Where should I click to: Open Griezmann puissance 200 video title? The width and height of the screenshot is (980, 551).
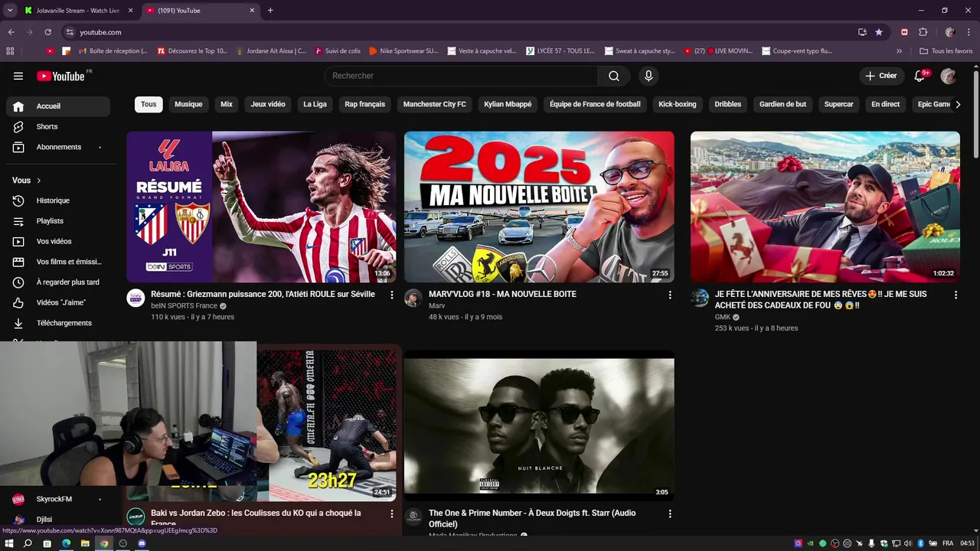(x=263, y=294)
